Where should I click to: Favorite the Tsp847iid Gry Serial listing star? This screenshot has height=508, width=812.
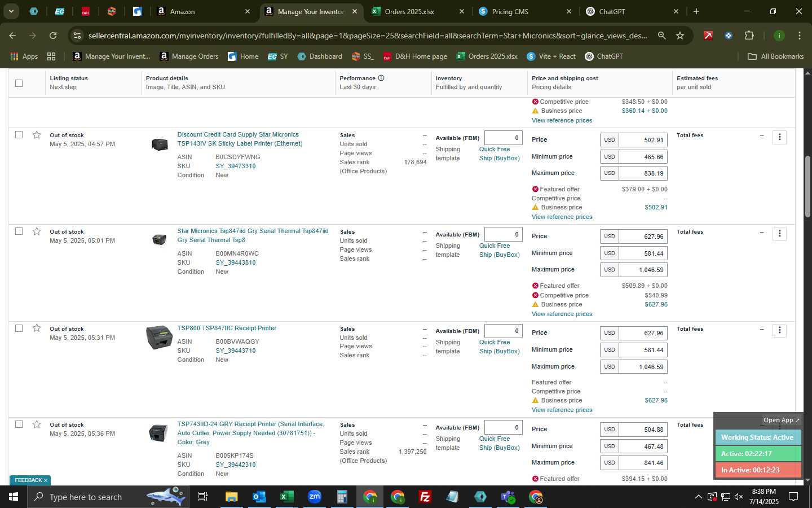pos(37,231)
